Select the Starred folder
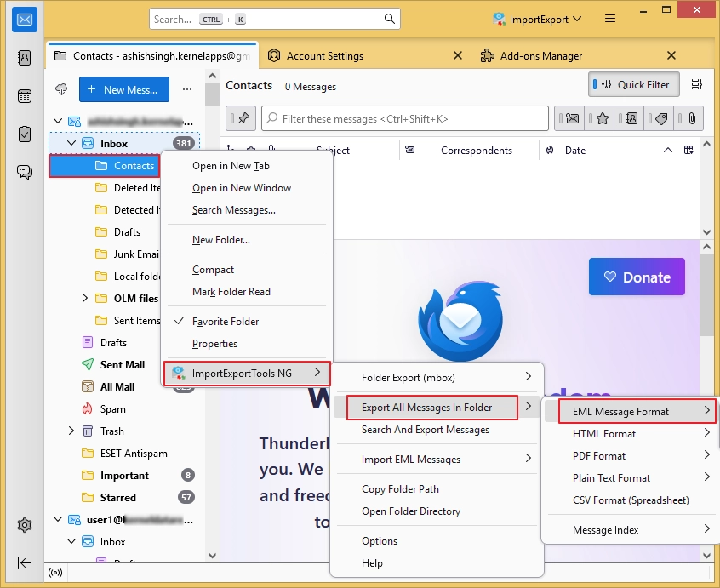Screen dimensions: 720x588 (118, 497)
